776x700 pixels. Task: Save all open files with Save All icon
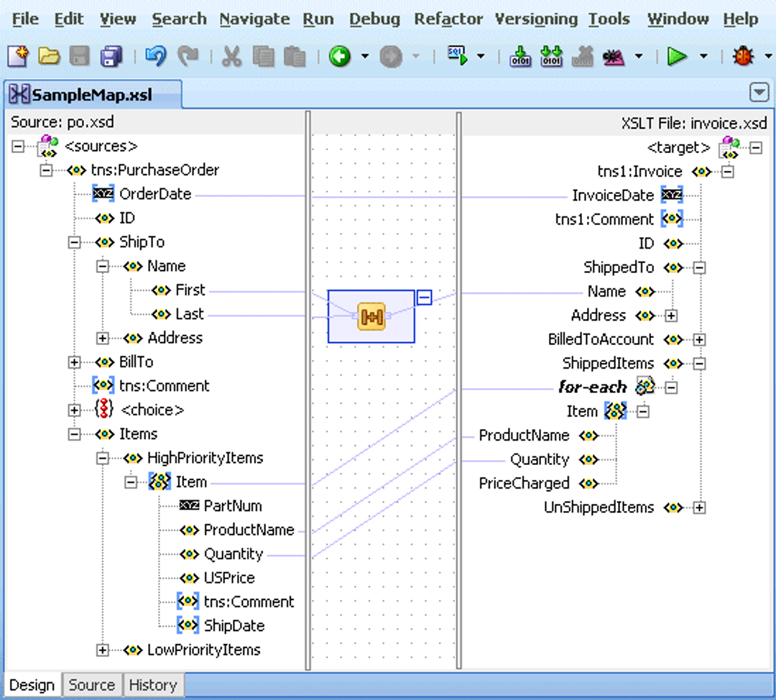[x=109, y=57]
